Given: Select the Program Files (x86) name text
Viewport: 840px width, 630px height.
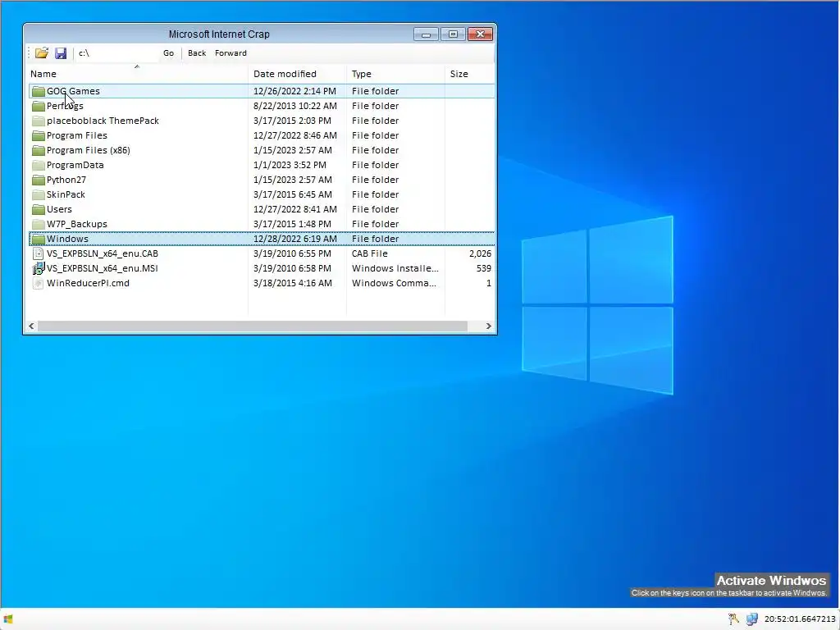Looking at the screenshot, I should [x=89, y=151].
